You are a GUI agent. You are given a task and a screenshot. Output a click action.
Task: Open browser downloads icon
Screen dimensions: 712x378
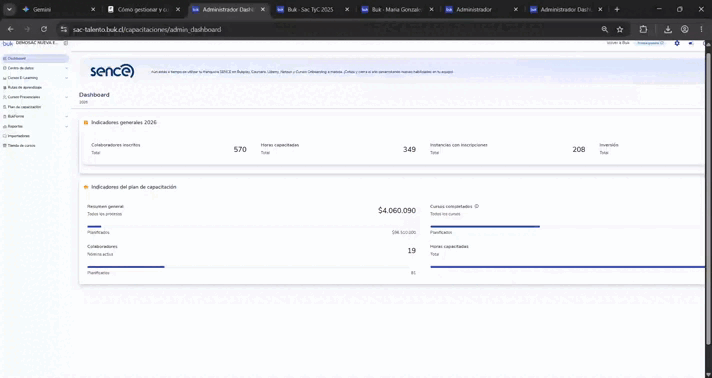point(668,29)
